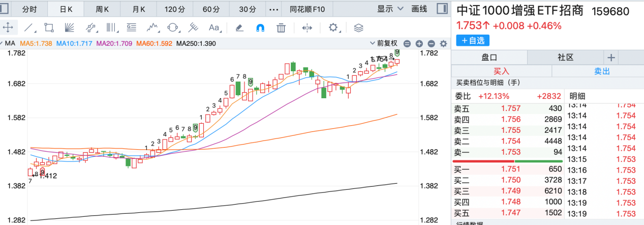Open the layers stack icon
This screenshot has width=644, height=225.
tap(358, 27)
